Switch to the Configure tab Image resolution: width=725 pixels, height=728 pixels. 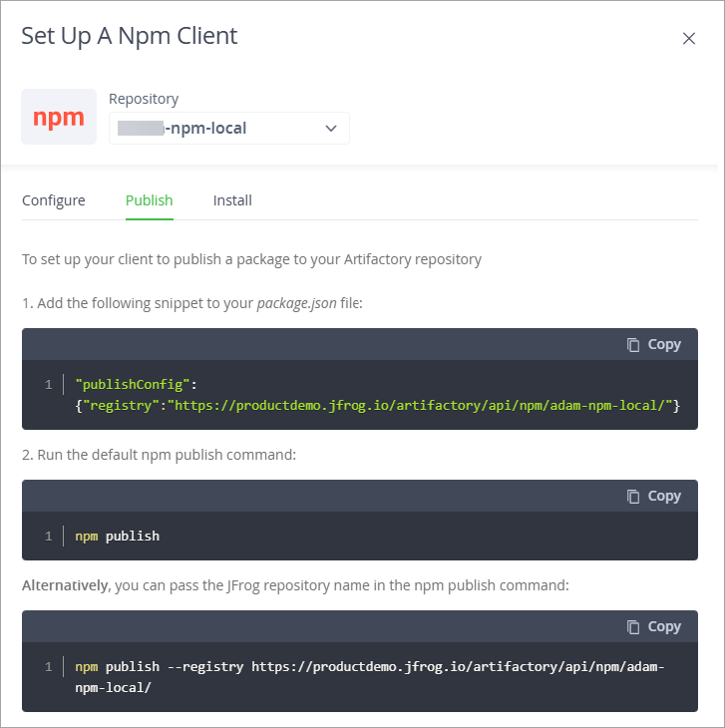[54, 200]
